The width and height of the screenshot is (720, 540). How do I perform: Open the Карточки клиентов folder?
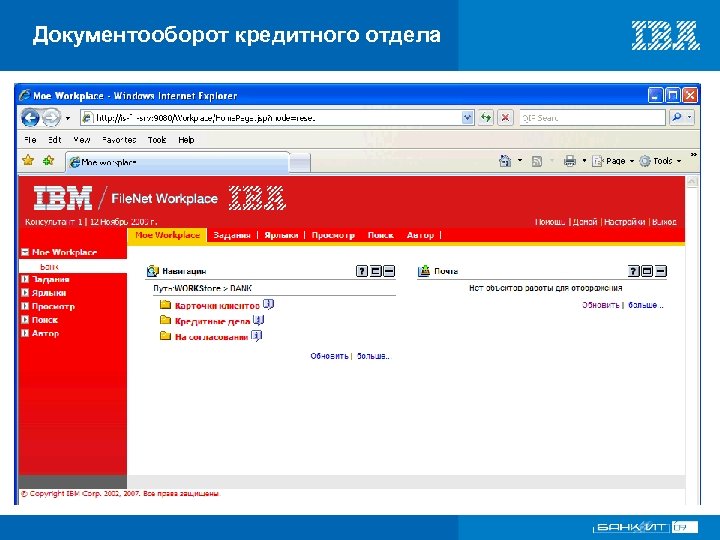217,306
